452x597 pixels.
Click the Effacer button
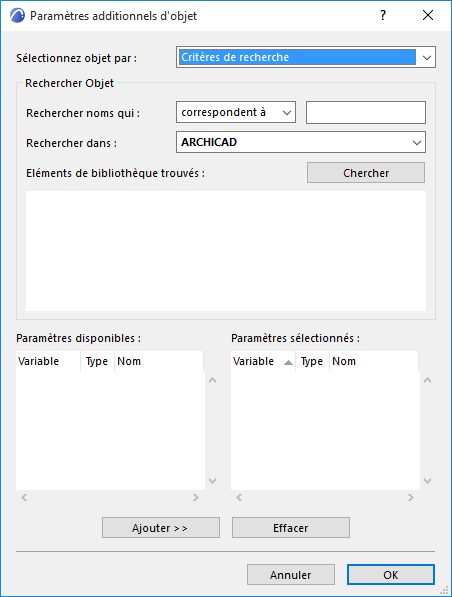(x=291, y=528)
